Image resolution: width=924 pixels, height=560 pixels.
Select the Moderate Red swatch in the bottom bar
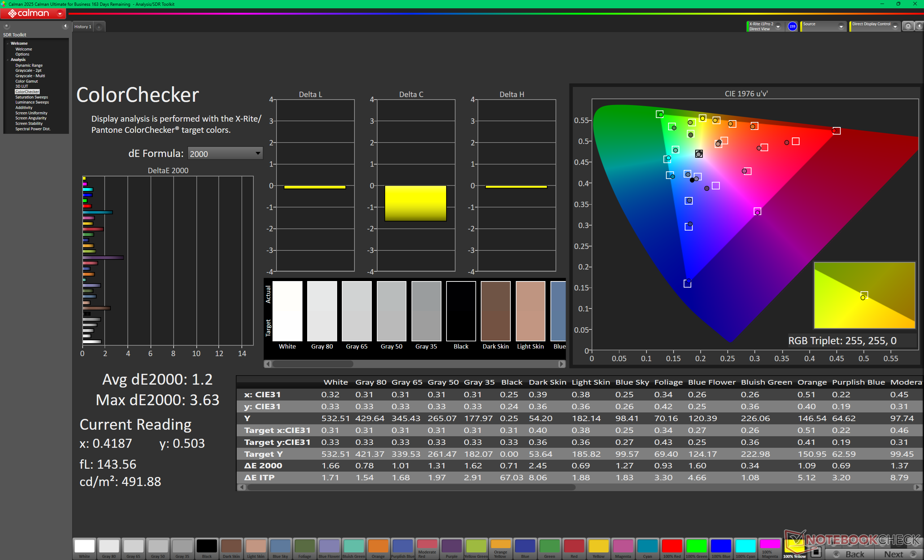pos(427,549)
